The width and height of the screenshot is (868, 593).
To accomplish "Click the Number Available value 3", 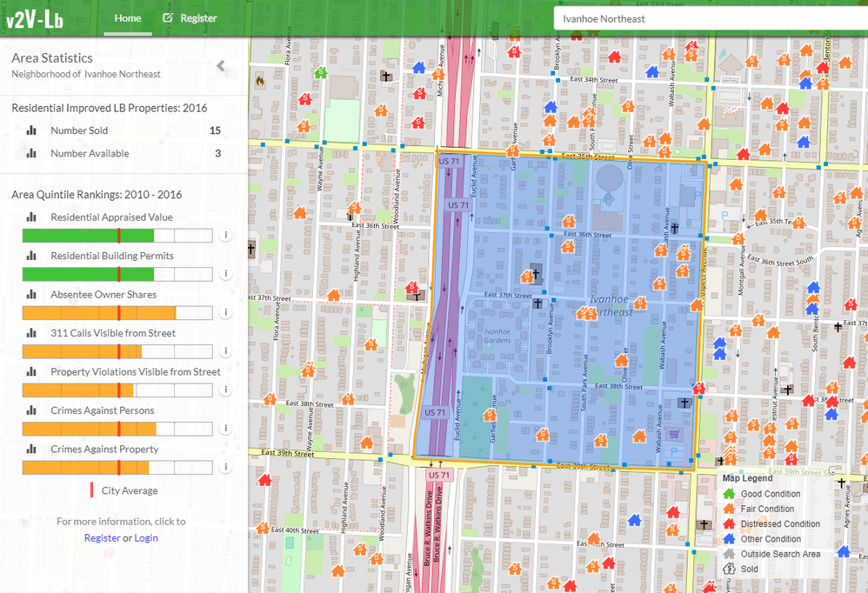I will (x=218, y=153).
